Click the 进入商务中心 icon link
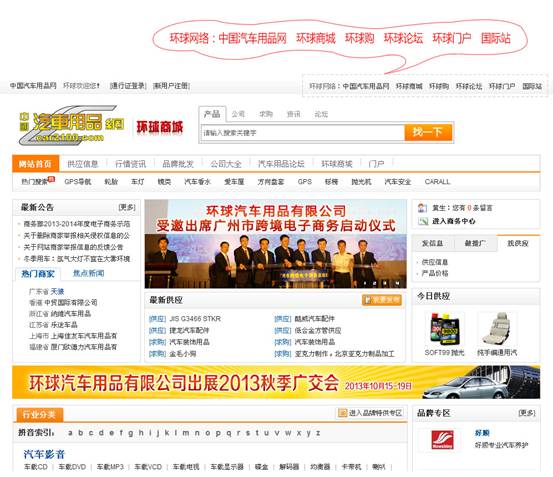553x477 pixels. click(423, 221)
